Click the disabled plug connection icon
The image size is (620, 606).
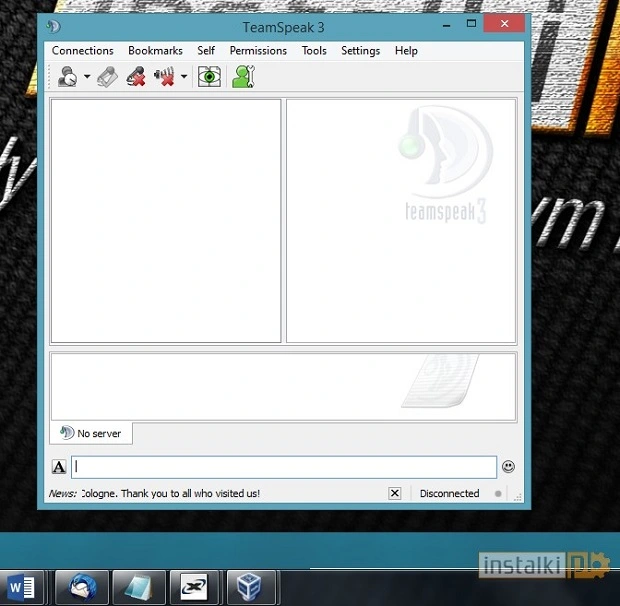tap(107, 77)
